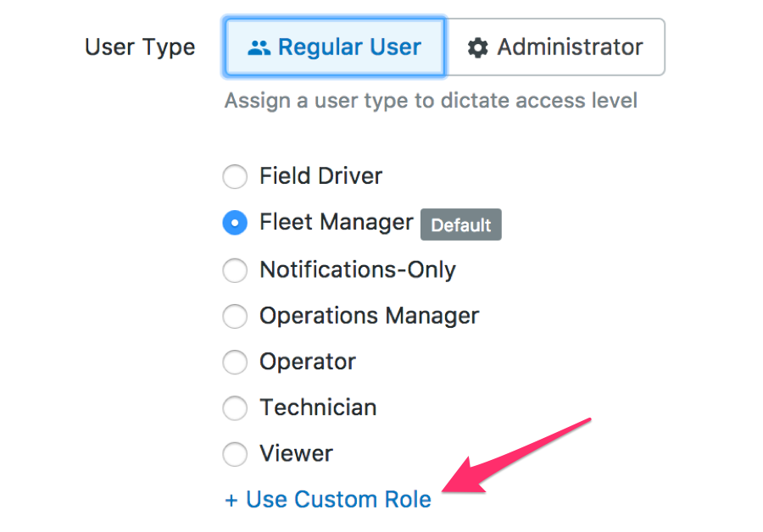Click the User Type field label
The image size is (763, 532).
[x=140, y=47]
